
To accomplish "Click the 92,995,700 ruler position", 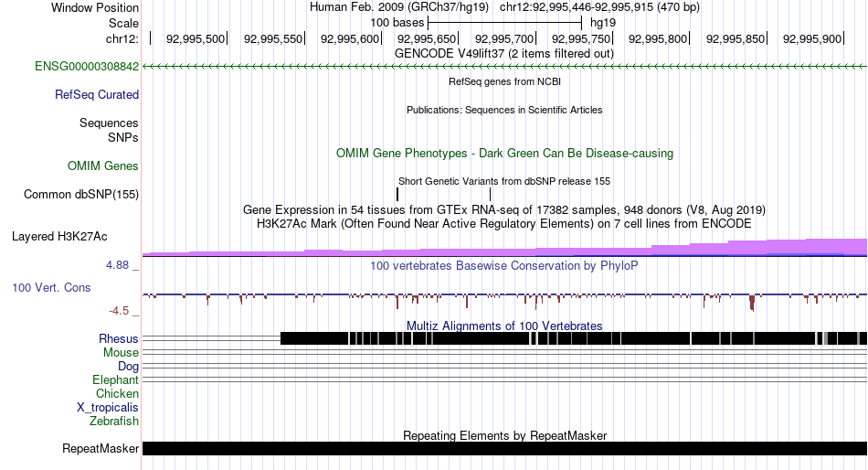I will [504, 38].
